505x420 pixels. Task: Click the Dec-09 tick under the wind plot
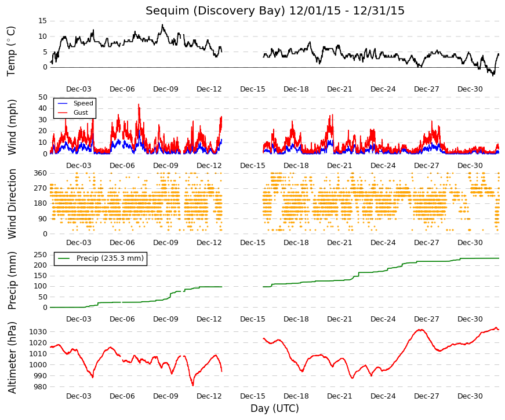tap(166, 166)
